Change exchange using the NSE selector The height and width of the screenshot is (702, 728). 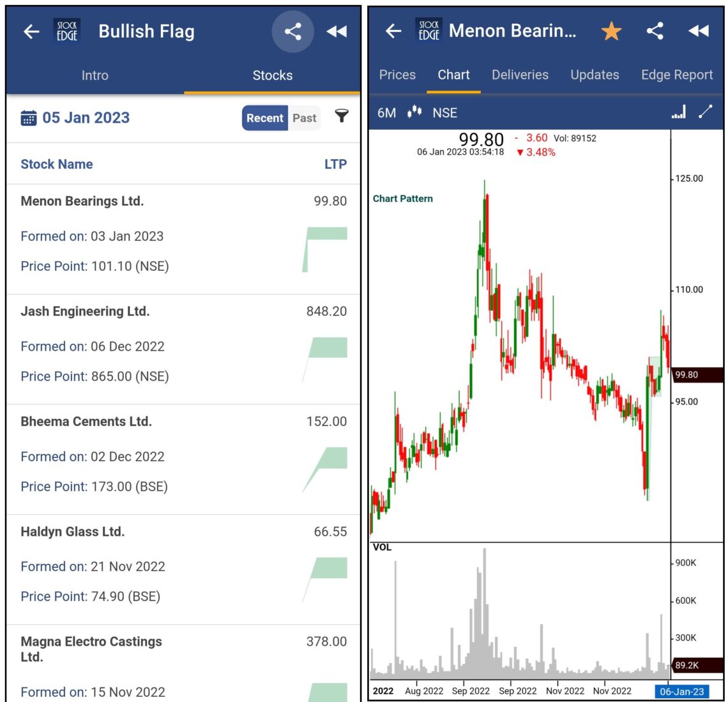point(444,112)
